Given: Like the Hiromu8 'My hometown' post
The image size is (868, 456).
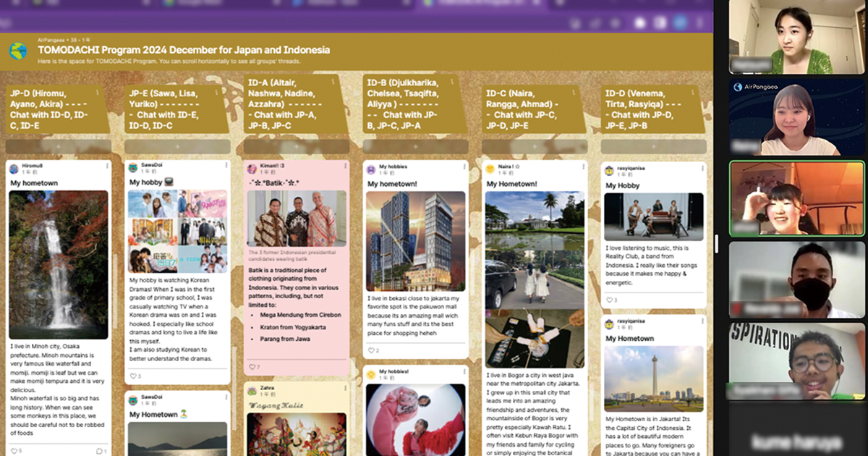Looking at the screenshot, I should pos(15,450).
